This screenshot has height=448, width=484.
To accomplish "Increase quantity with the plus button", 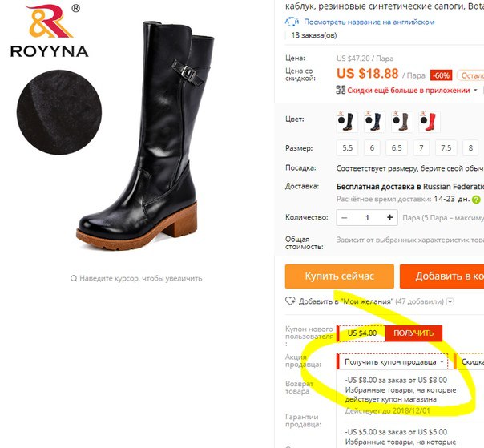I will 390,218.
